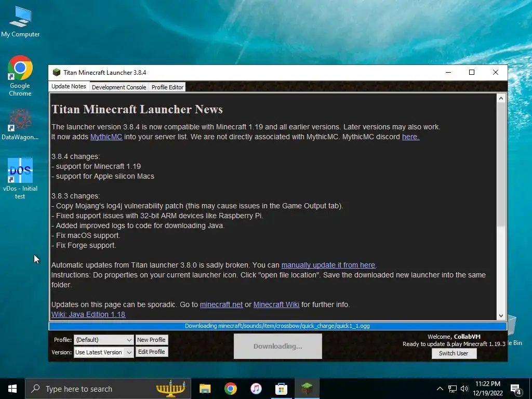Open the Profile (Default) dropdown

[x=104, y=340]
